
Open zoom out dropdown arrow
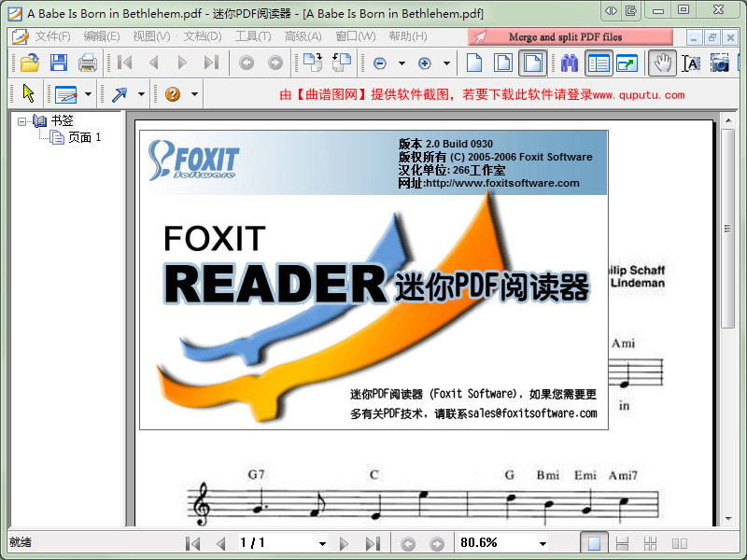[402, 63]
